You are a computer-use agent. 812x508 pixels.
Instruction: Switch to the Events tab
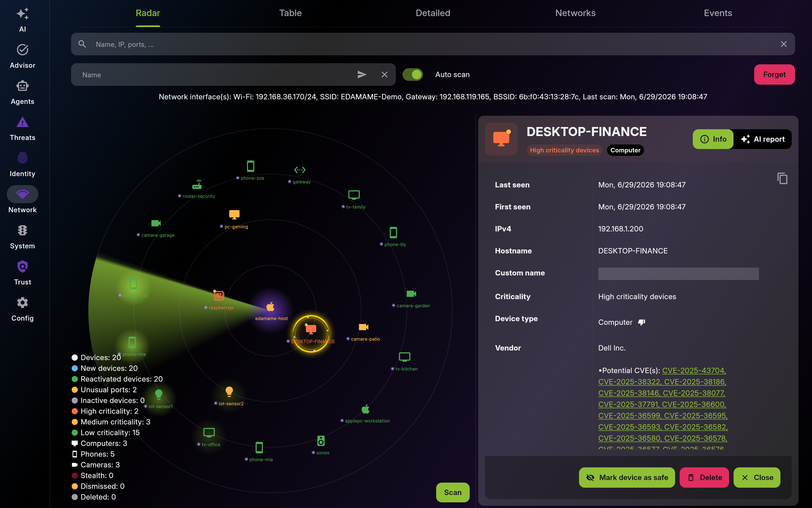click(718, 13)
